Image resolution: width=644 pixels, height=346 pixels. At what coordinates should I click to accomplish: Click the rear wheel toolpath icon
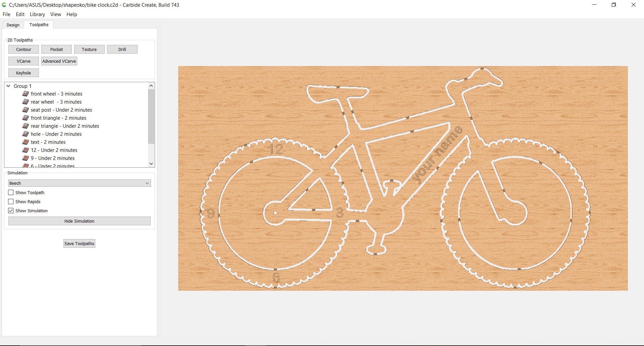26,102
